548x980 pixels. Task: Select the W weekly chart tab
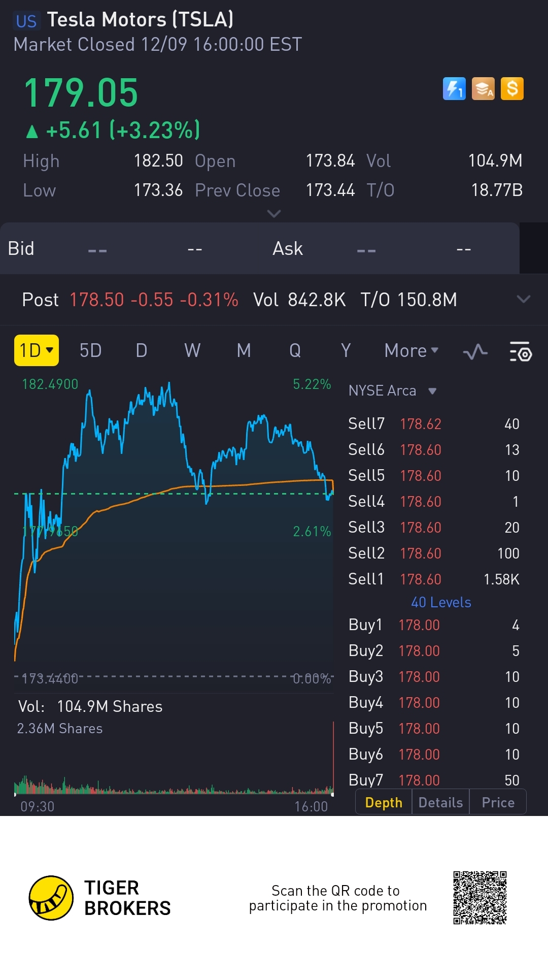pyautogui.click(x=192, y=350)
